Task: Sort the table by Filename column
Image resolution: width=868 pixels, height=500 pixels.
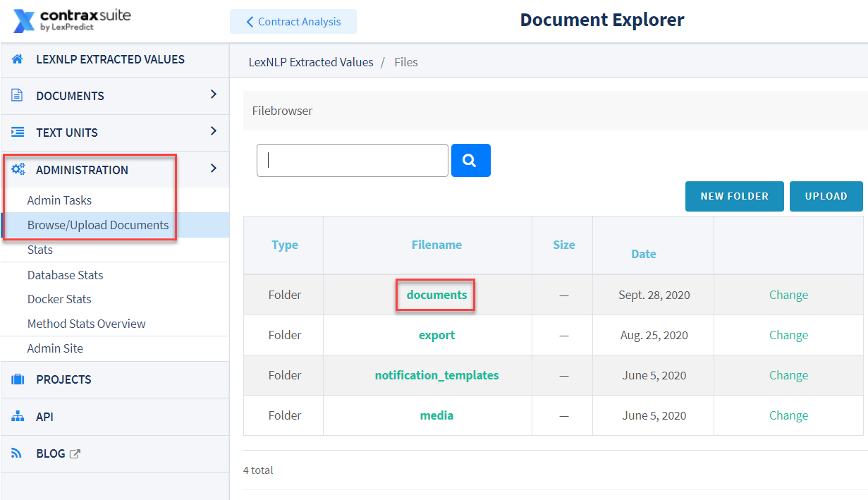Action: 437,245
